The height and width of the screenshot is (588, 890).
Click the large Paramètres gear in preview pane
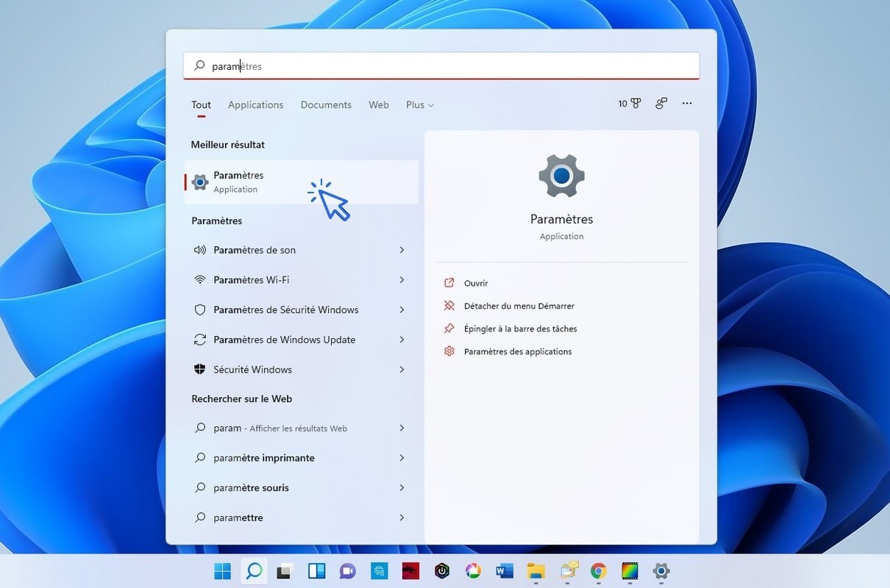561,176
